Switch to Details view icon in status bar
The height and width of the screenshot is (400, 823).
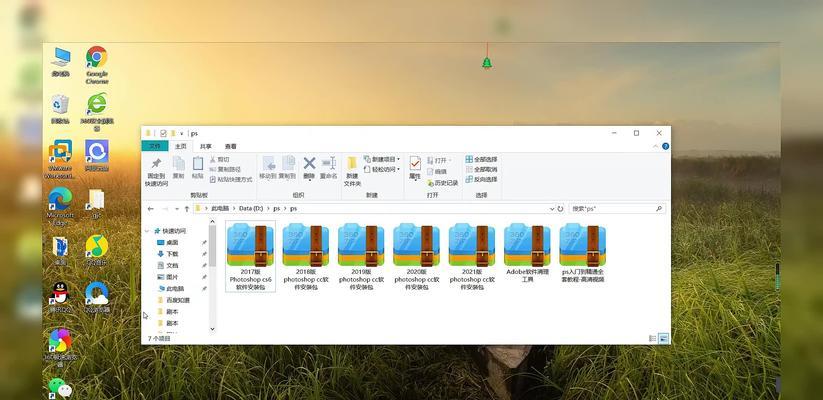(x=652, y=339)
